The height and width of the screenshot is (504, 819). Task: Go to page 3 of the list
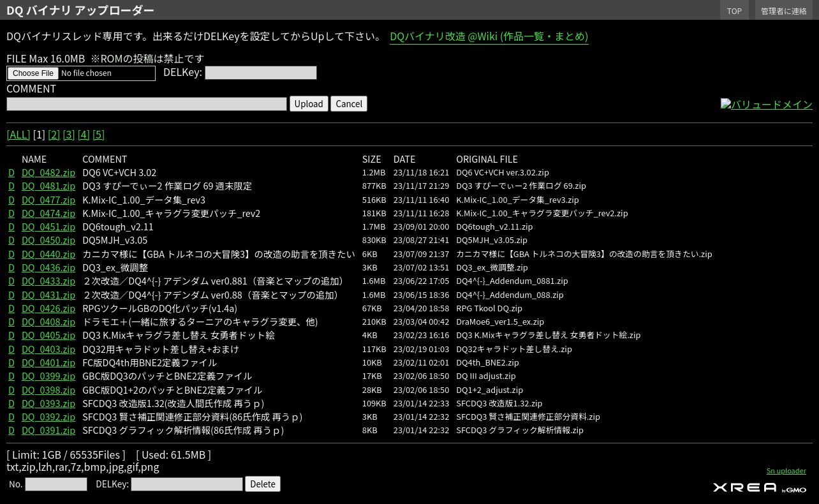tap(68, 135)
